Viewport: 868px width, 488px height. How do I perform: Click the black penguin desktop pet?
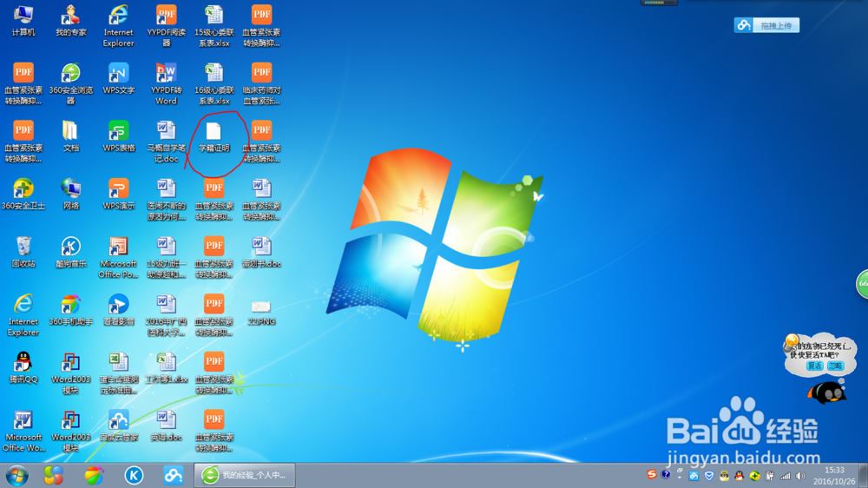pos(826,392)
